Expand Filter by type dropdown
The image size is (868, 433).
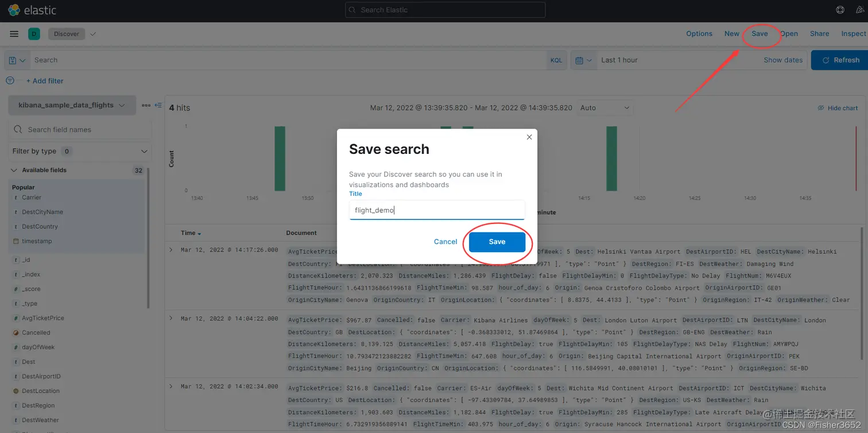pyautogui.click(x=80, y=151)
